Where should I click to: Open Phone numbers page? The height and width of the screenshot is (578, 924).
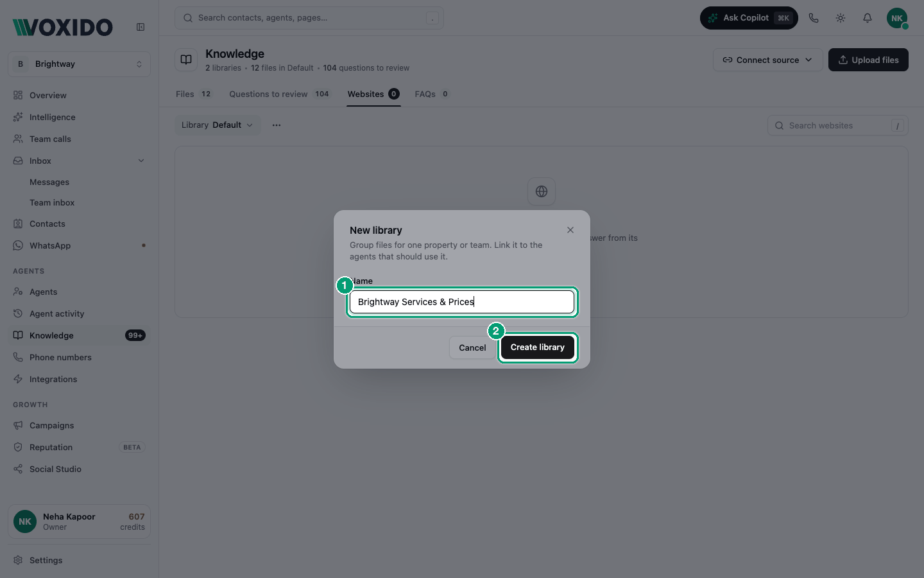[79, 357]
